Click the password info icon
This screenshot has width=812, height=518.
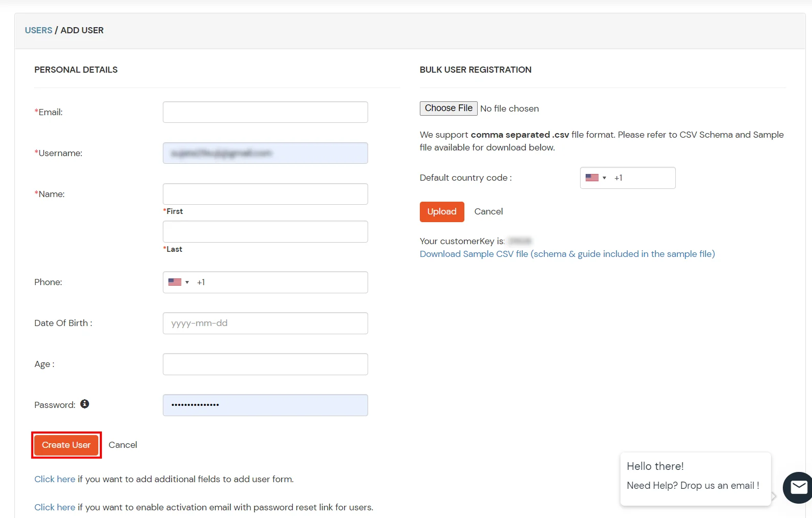(85, 404)
